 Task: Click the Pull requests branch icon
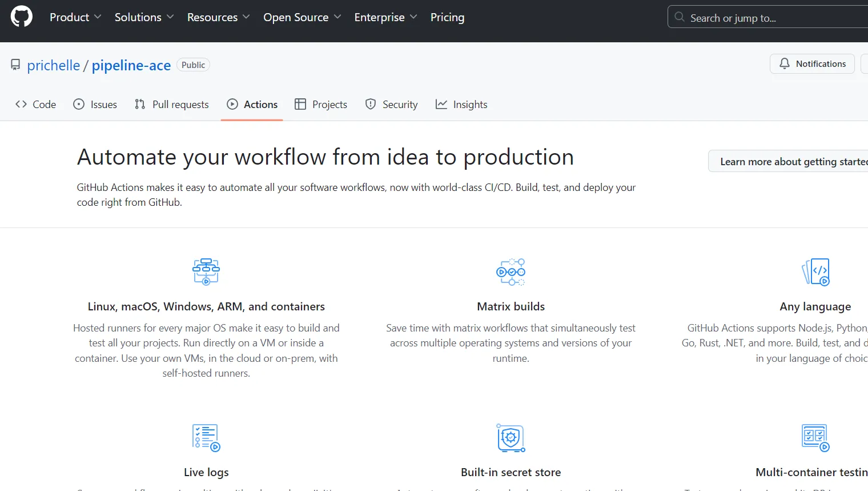tap(140, 104)
